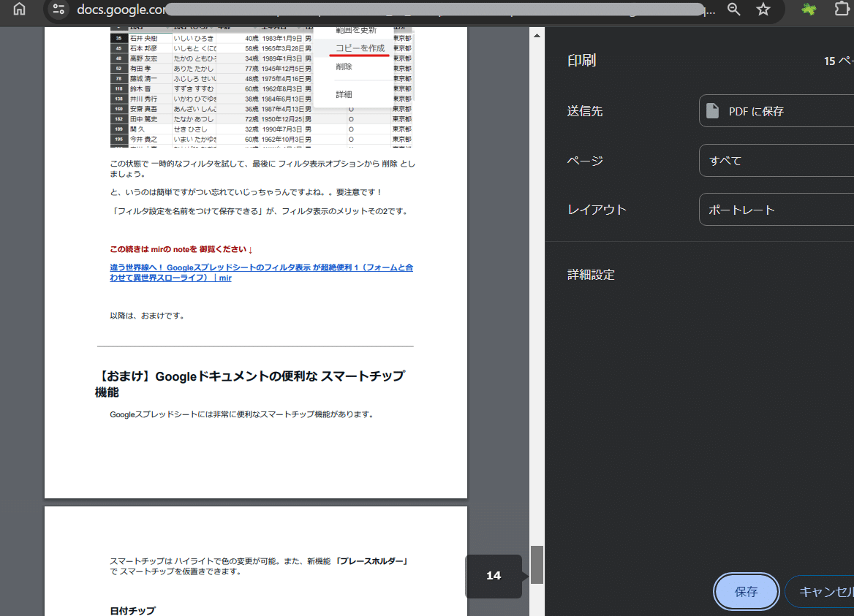Open the 違う世界線へ！Googleスプレッドシート link in preview
854x616 pixels.
click(262, 273)
